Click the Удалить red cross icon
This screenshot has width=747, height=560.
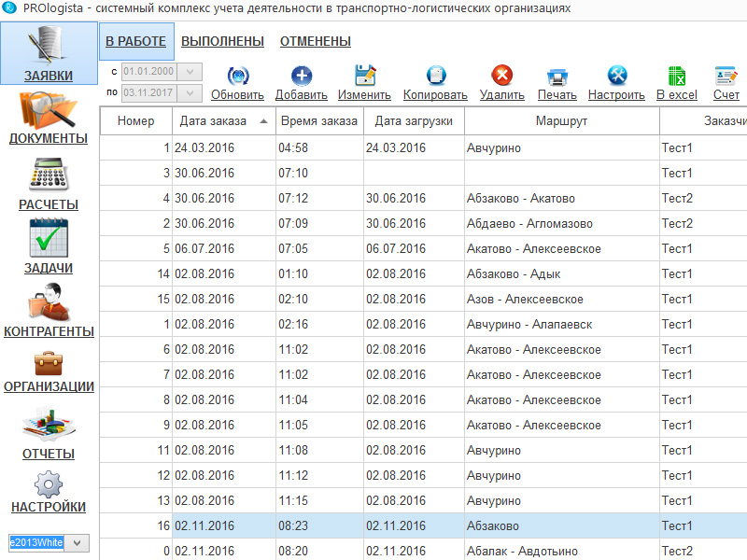pyautogui.click(x=502, y=76)
